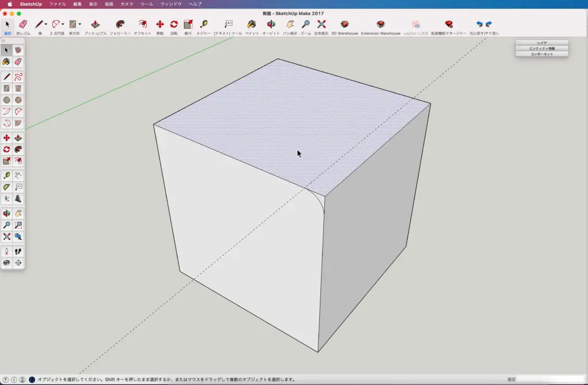Select the Eraser (消しゴム) tool in top toolbar
The height and width of the screenshot is (385, 588).
click(23, 24)
